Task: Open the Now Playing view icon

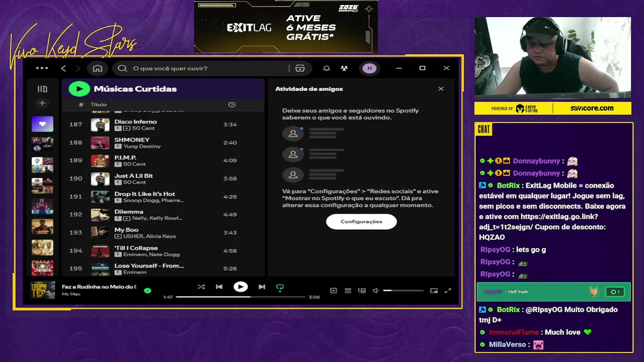Action: tap(333, 291)
